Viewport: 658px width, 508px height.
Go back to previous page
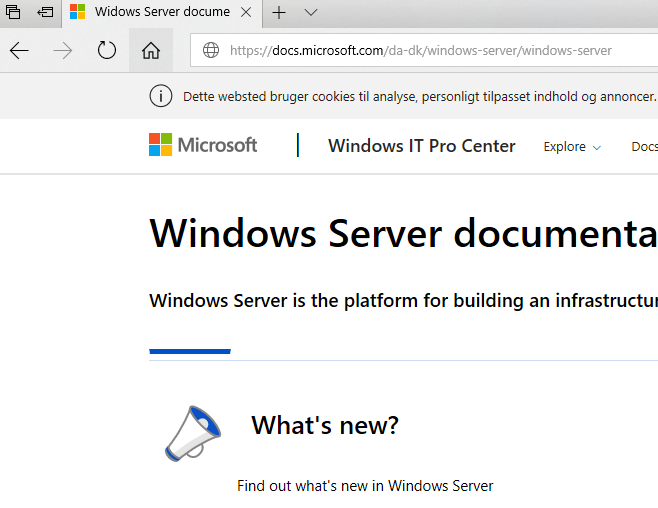tap(19, 51)
